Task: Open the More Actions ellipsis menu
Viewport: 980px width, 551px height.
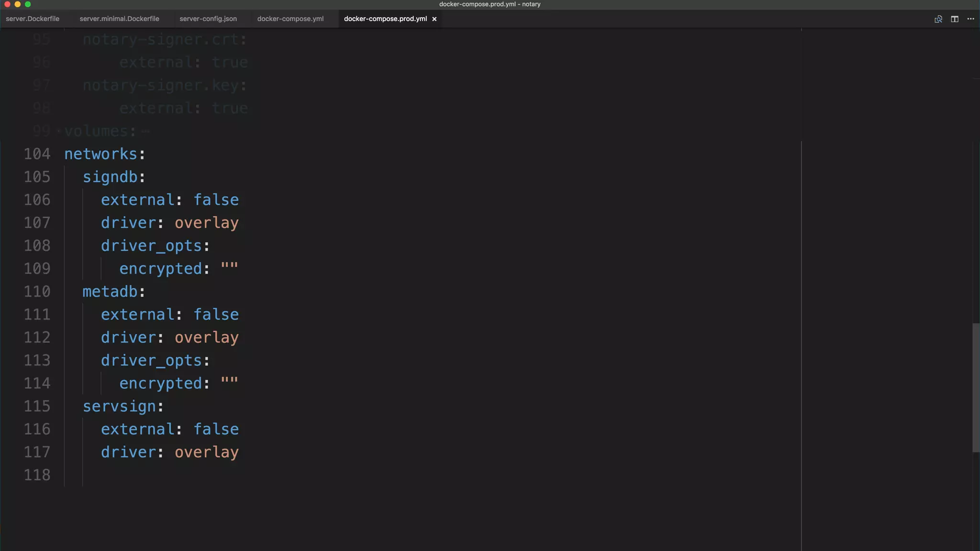Action: click(x=970, y=19)
